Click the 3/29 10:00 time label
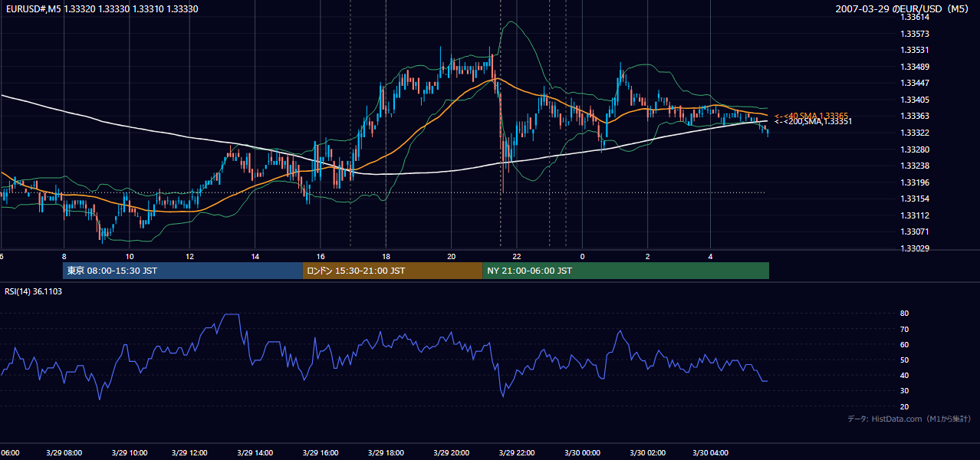 (x=129, y=452)
